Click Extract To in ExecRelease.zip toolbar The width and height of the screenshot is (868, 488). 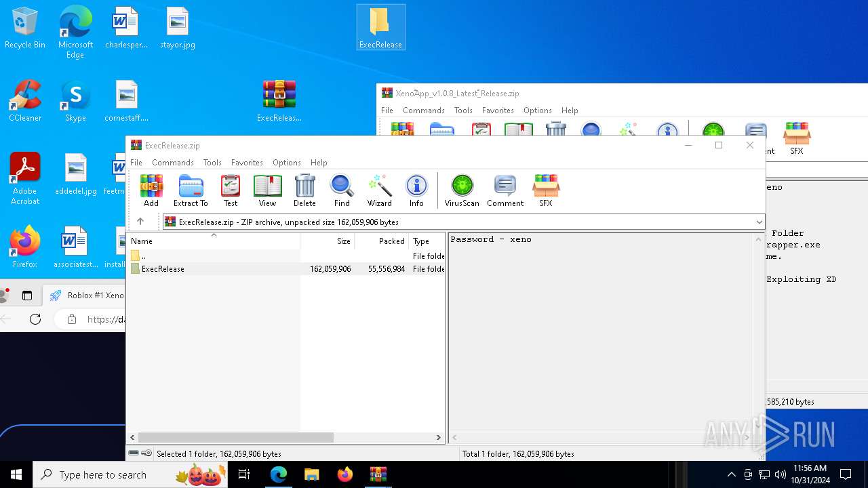pyautogui.click(x=191, y=190)
